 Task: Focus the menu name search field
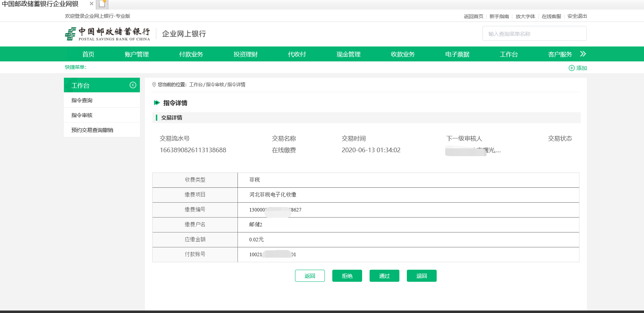[x=534, y=34]
